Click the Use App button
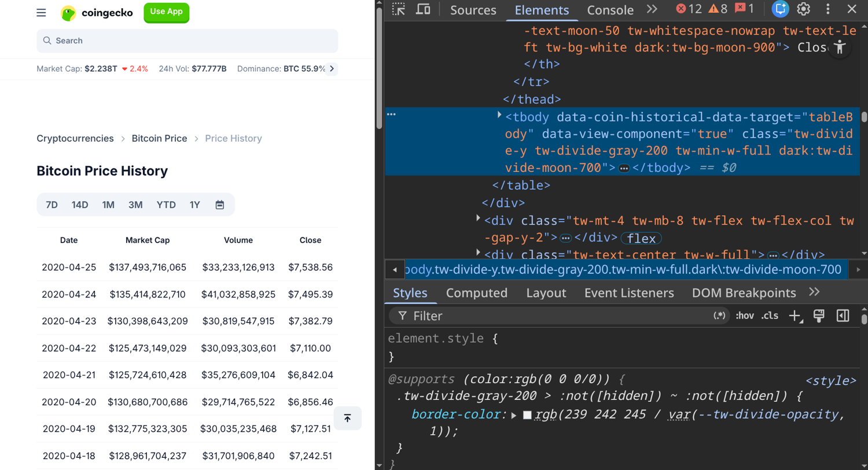868x470 pixels. [166, 12]
